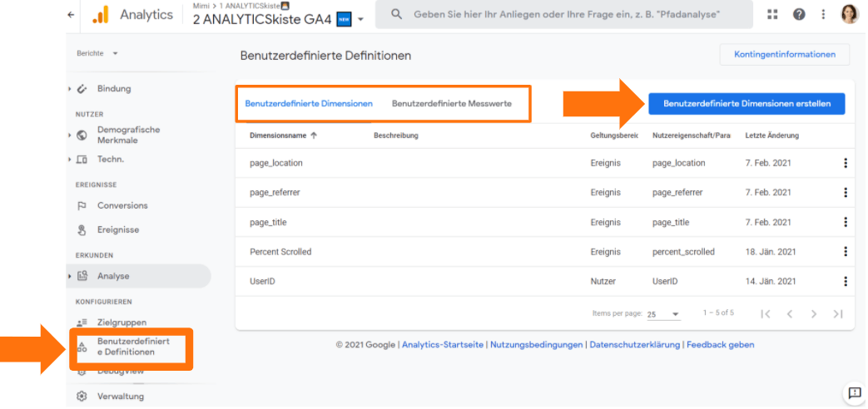Open the user profile avatar
The width and height of the screenshot is (868, 409).
849,14
